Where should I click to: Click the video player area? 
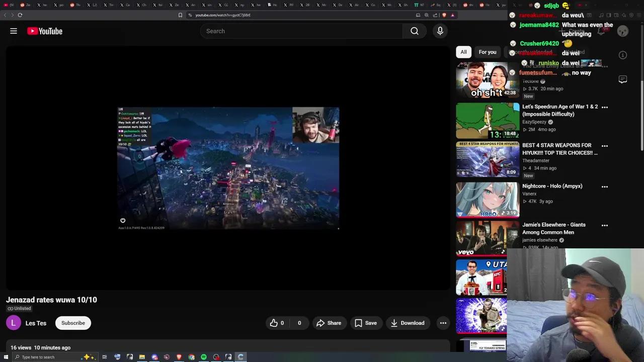[228, 168]
